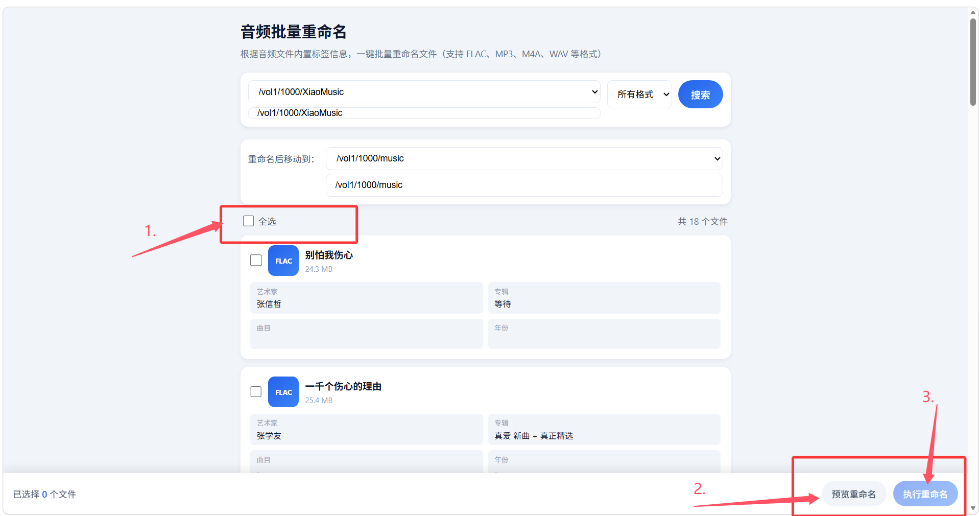The width and height of the screenshot is (980, 516).
Task: Click the 搜索 search button
Action: pyautogui.click(x=700, y=95)
